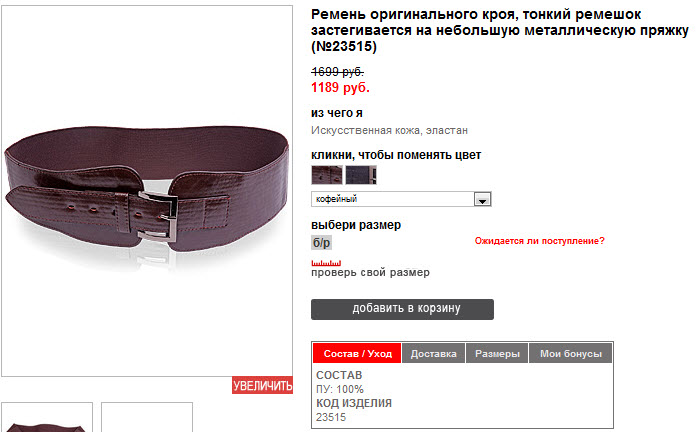Switch to the Доставка tab
Viewport: 699px width, 432px height.
pyautogui.click(x=433, y=353)
